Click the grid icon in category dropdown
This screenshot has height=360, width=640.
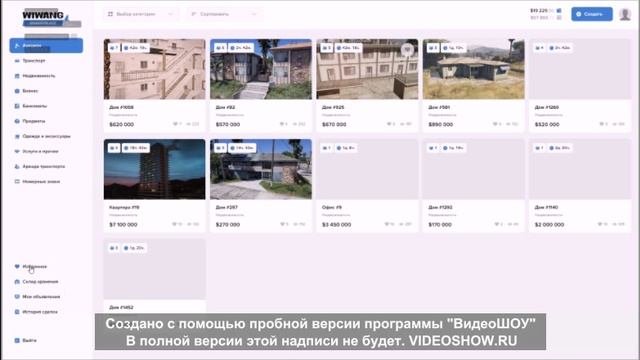coord(110,14)
